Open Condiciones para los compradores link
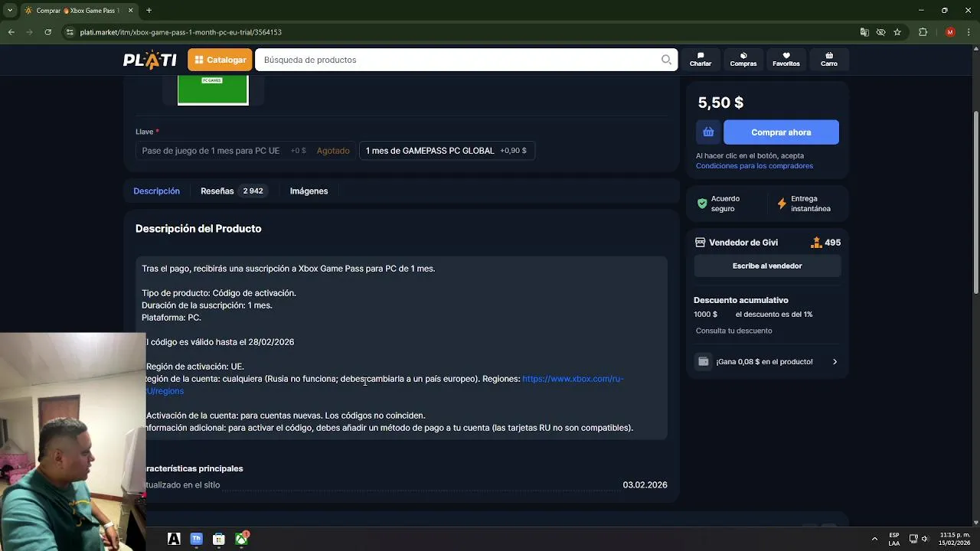Viewport: 980px width, 551px height. [x=754, y=166]
